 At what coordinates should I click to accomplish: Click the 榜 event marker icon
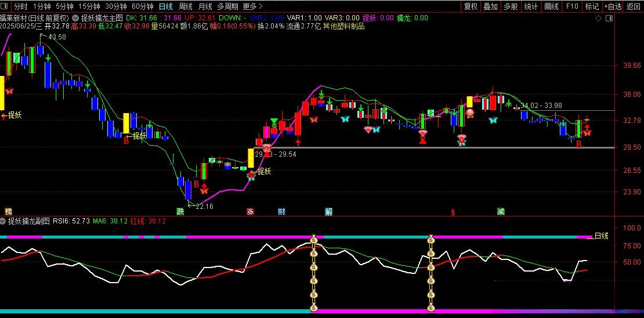[8, 212]
